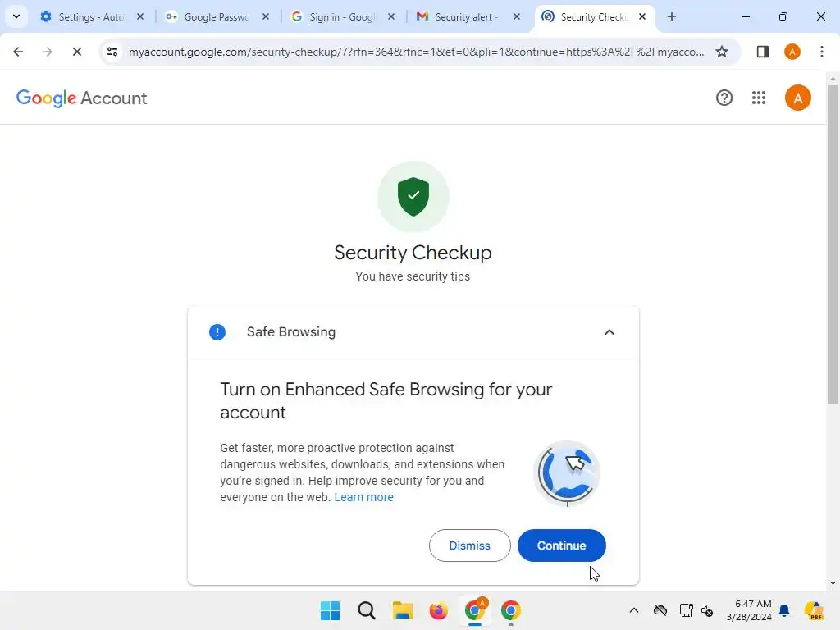840x630 pixels.
Task: Click the network display tray icon
Action: tap(686, 610)
